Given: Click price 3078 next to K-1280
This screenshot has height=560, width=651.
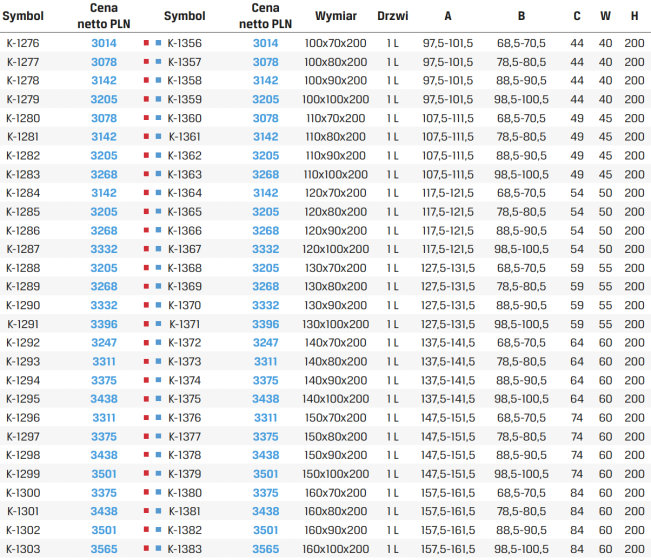Looking at the screenshot, I should tap(104, 118).
